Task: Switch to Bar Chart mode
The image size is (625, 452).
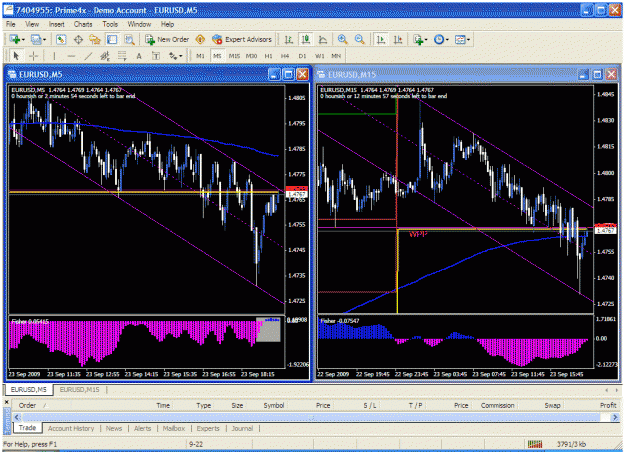Action: (289, 39)
